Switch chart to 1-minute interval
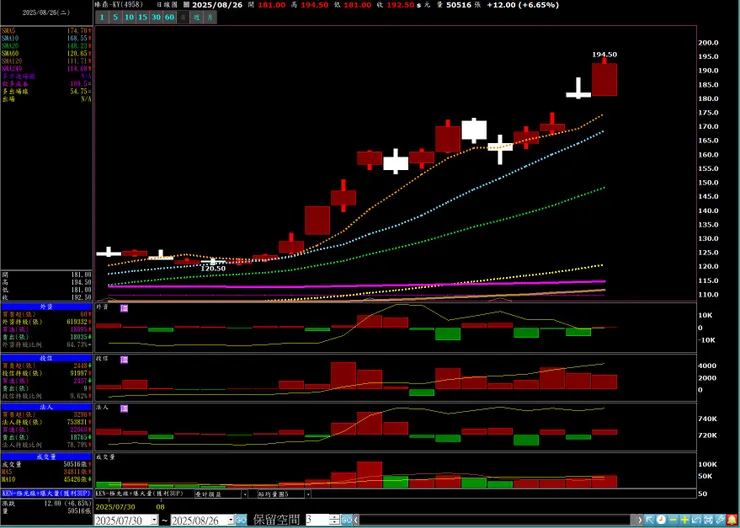Screen dimensions: 740x528 pyautogui.click(x=102, y=18)
